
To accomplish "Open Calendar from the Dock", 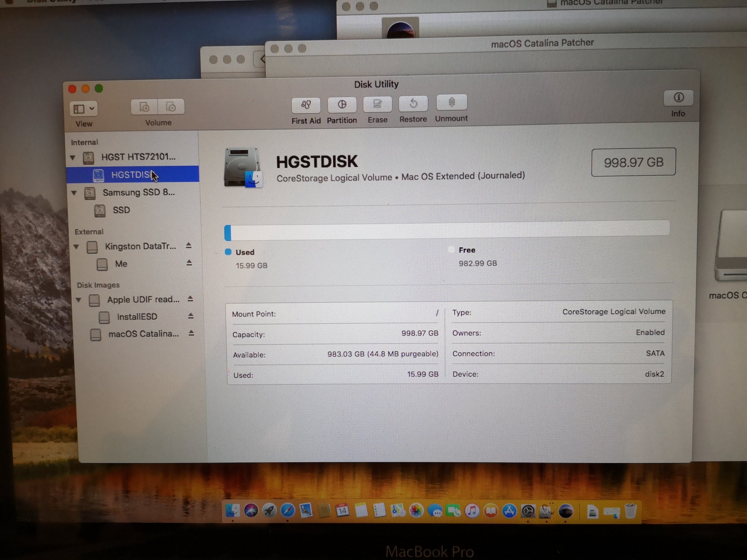I will click(x=342, y=510).
